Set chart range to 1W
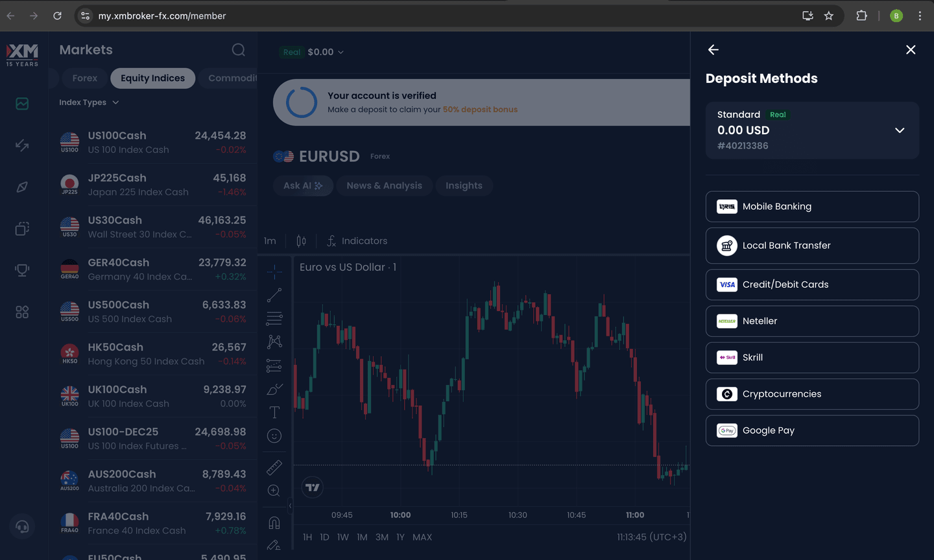 click(343, 537)
